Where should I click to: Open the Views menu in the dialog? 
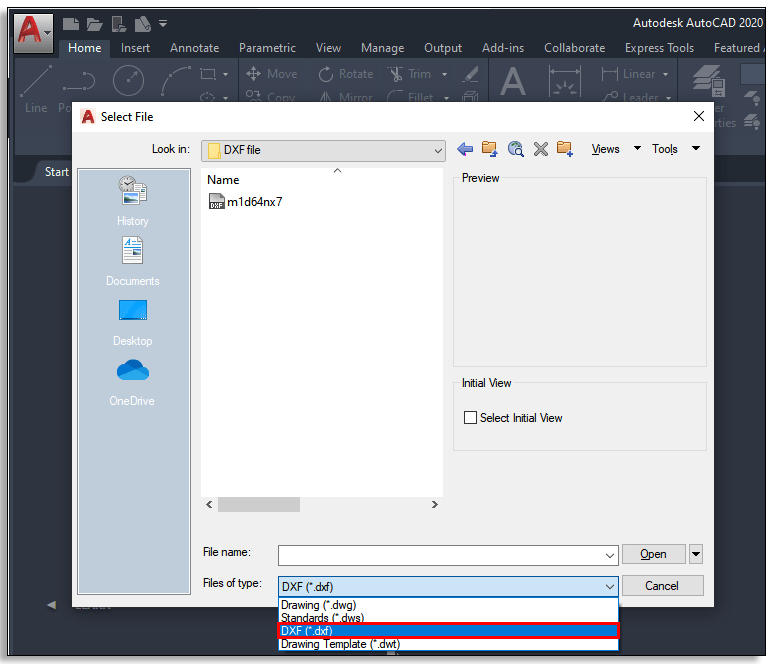[606, 149]
